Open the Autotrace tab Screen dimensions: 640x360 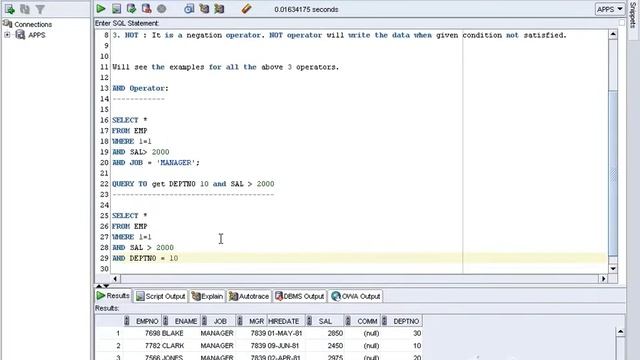249,296
